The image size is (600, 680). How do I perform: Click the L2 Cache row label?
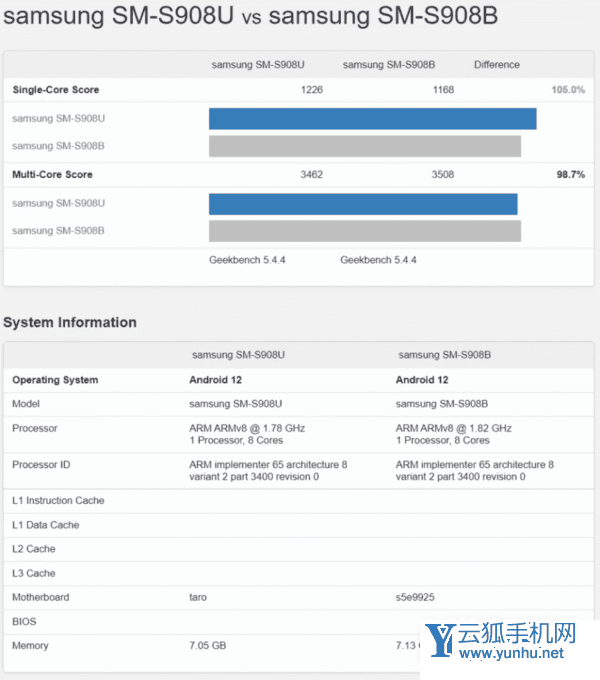pyautogui.click(x=34, y=549)
